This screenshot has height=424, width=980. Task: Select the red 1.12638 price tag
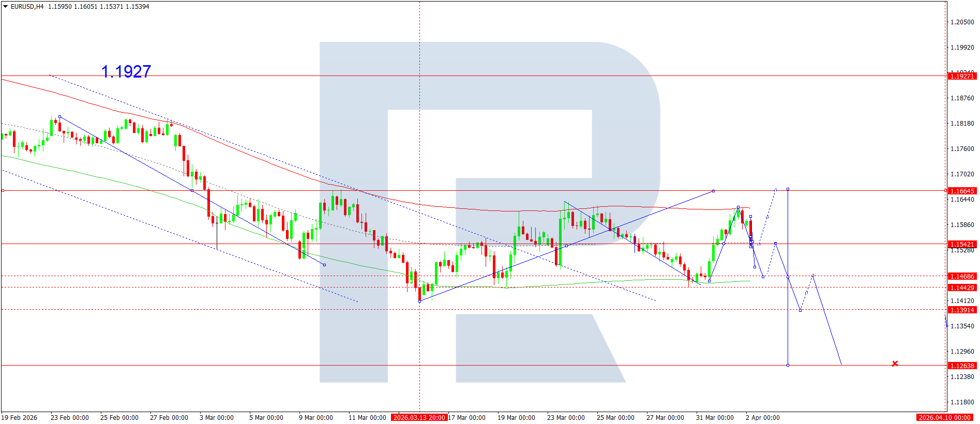pos(961,366)
